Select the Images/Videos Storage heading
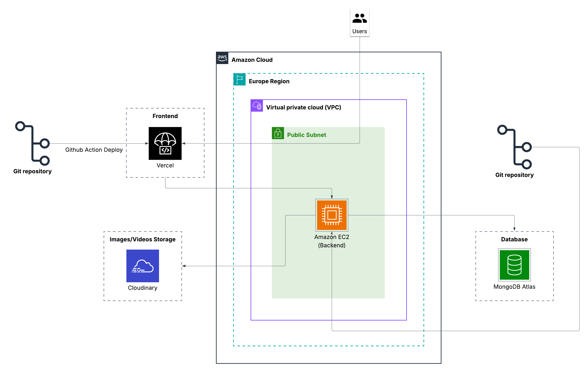This screenshot has height=372, width=588. [x=142, y=239]
